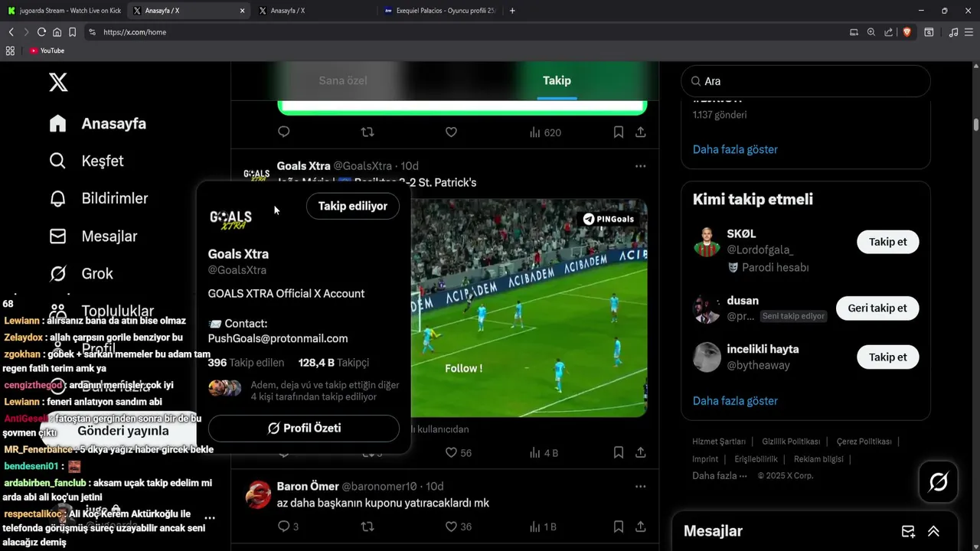Bookmark Baron Ömer post
Image resolution: width=980 pixels, height=551 pixels.
(x=618, y=527)
